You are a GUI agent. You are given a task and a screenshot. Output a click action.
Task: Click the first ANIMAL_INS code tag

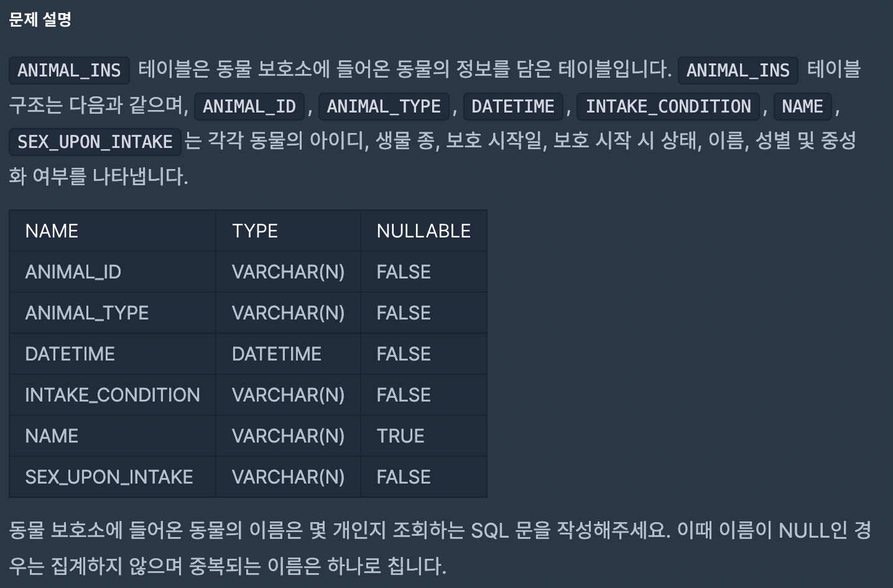[69, 70]
